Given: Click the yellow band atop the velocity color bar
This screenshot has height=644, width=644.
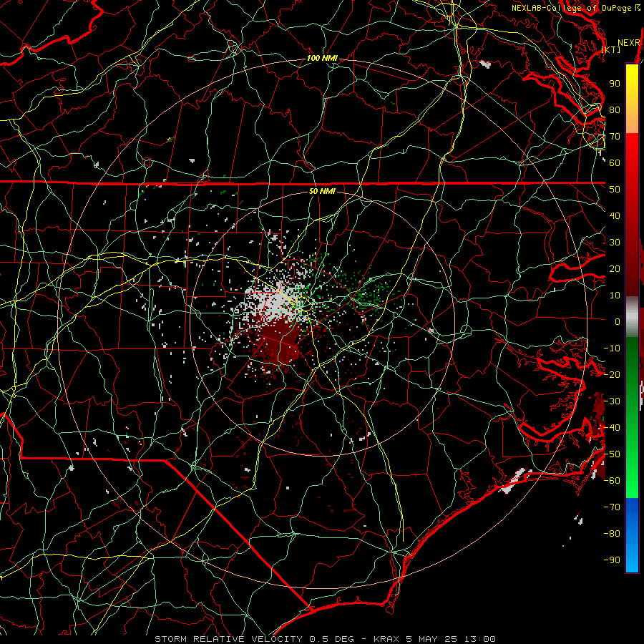Looking at the screenshot, I should pyautogui.click(x=632, y=99).
